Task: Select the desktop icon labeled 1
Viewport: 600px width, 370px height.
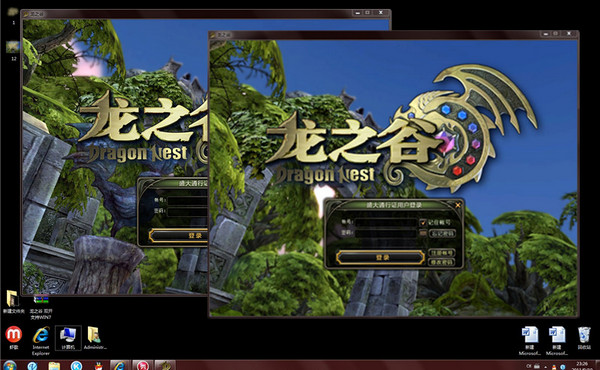Action: tap(13, 16)
